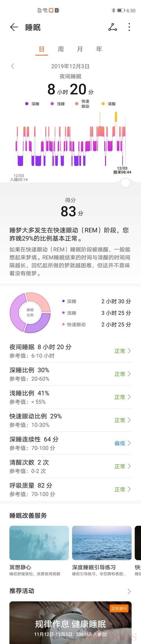Switch to the 周 tab
Viewport: 141px width, 644px height.
coord(61,49)
